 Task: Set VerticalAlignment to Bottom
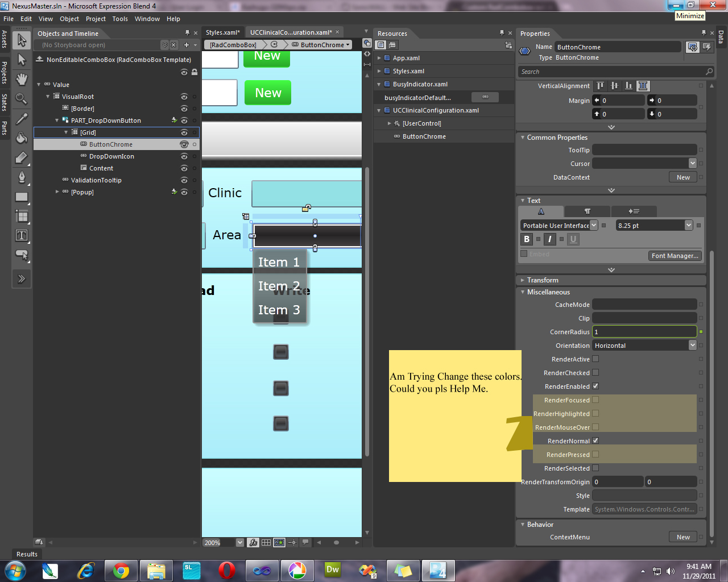point(629,86)
